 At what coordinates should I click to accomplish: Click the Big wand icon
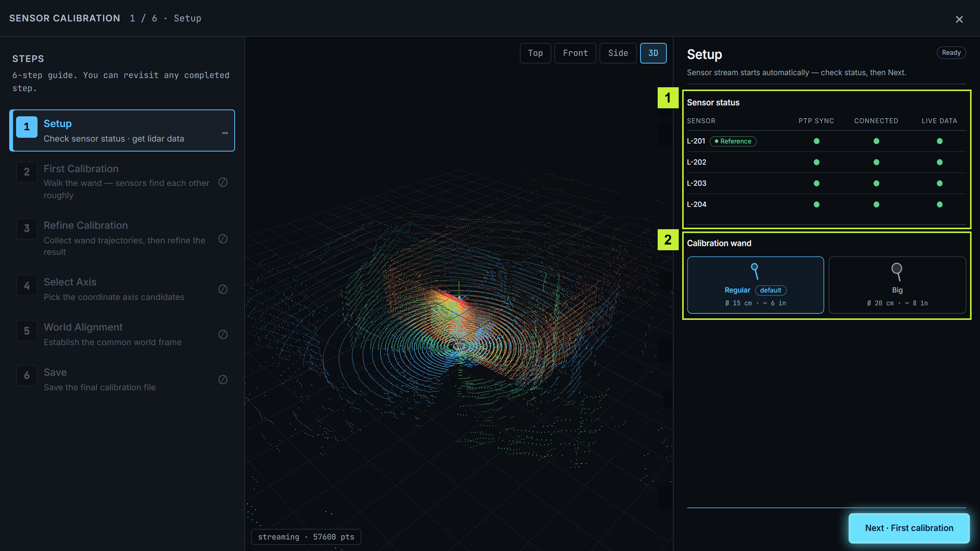point(897,272)
